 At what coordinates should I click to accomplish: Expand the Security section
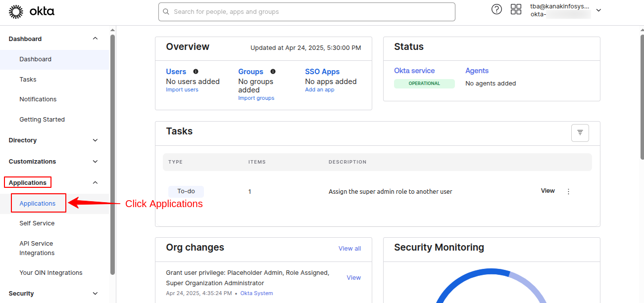click(96, 294)
